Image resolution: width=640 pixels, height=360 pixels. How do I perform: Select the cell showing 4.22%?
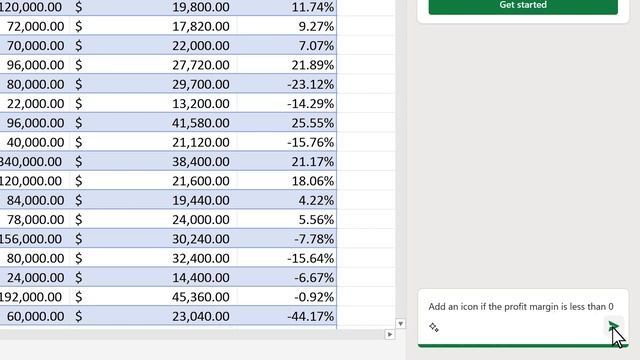(287, 200)
